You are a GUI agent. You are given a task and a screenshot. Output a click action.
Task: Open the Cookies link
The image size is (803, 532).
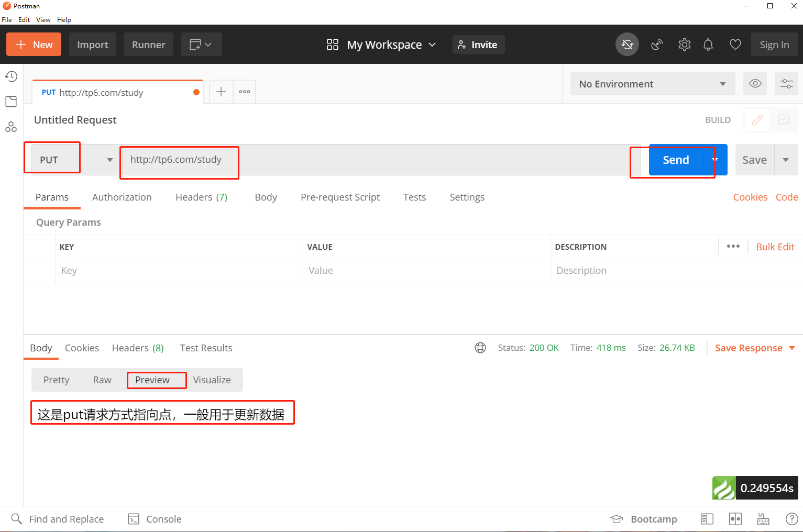[x=750, y=197]
